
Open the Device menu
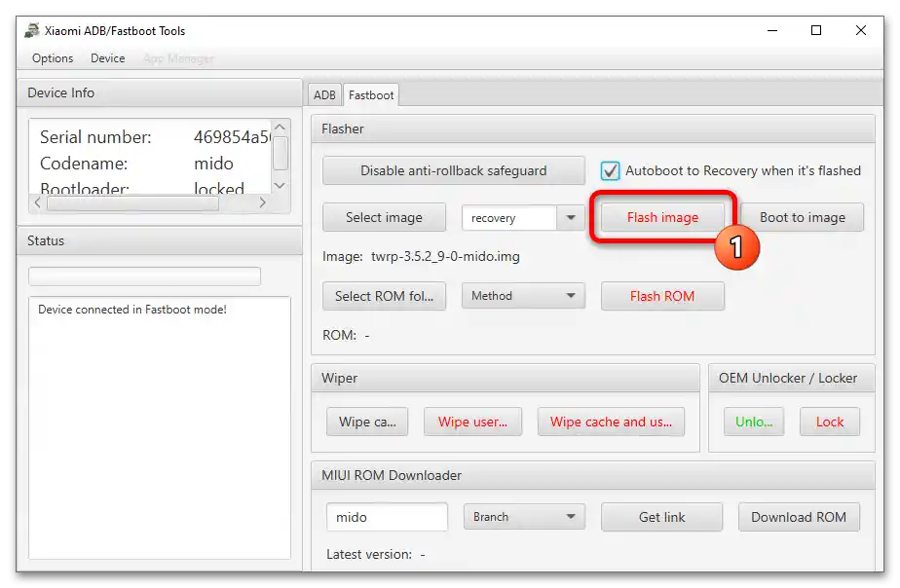107,58
